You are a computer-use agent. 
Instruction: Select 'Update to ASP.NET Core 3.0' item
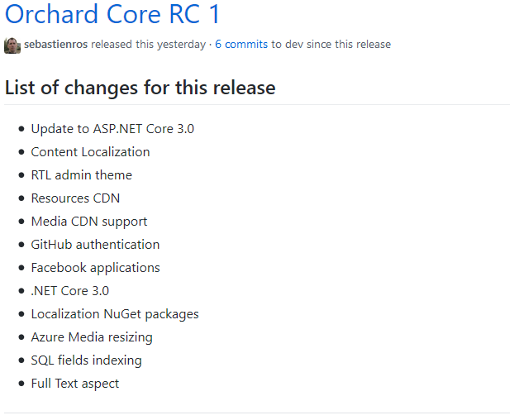click(112, 128)
